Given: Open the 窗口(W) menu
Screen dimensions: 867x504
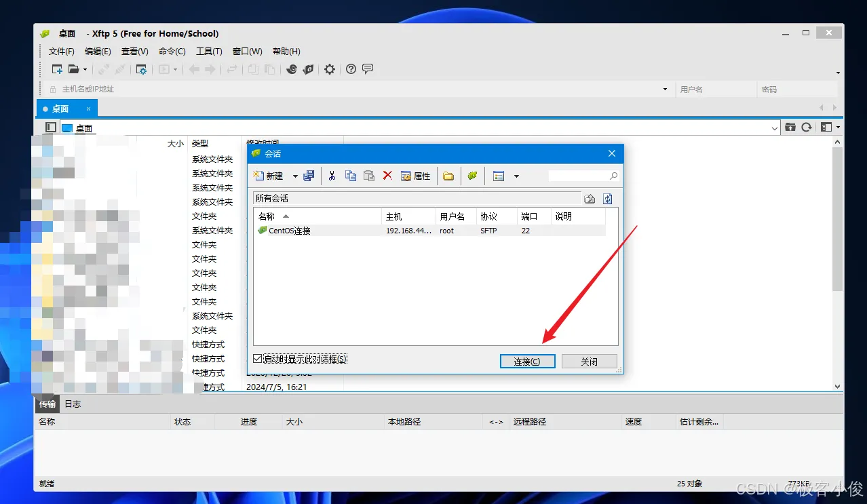Looking at the screenshot, I should 248,52.
